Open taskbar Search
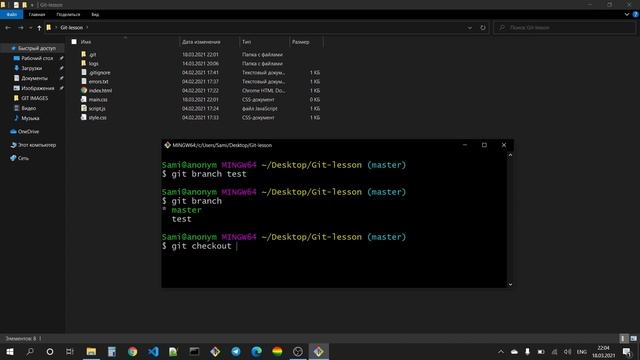The width and height of the screenshot is (640, 360). [30, 351]
